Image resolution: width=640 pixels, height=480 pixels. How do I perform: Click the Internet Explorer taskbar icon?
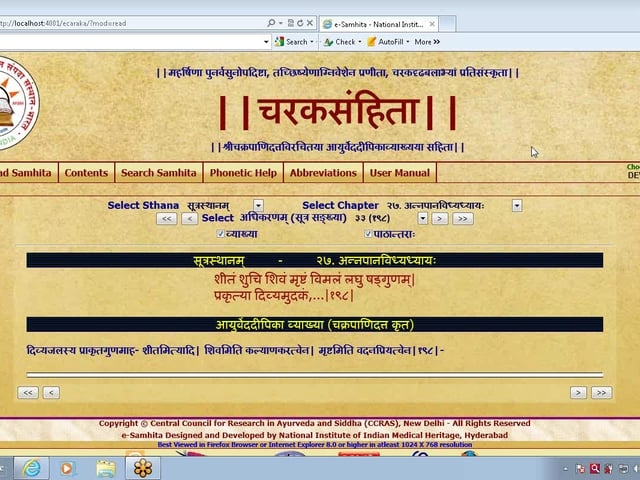tap(31, 468)
